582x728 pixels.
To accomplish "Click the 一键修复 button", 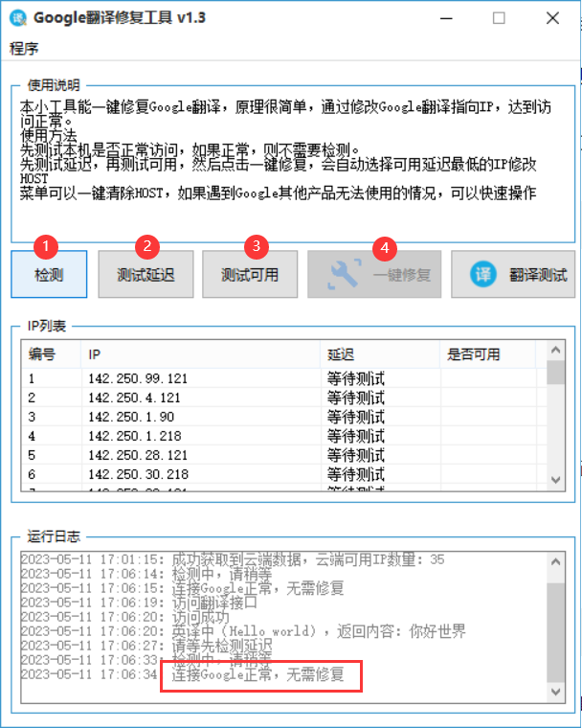I will pyautogui.click(x=374, y=274).
